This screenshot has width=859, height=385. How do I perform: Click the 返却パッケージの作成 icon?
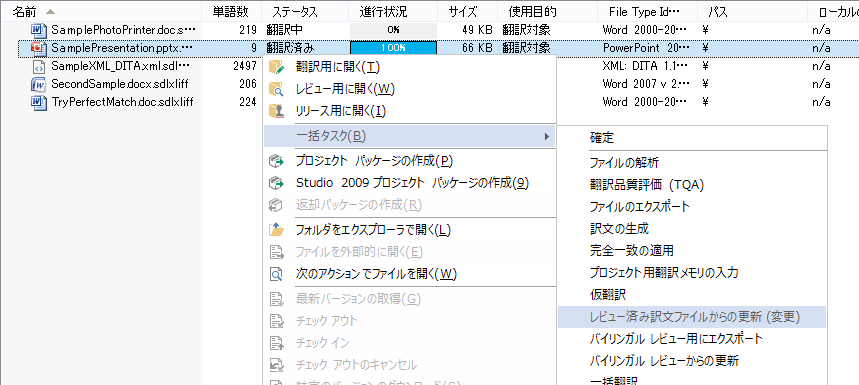277,205
